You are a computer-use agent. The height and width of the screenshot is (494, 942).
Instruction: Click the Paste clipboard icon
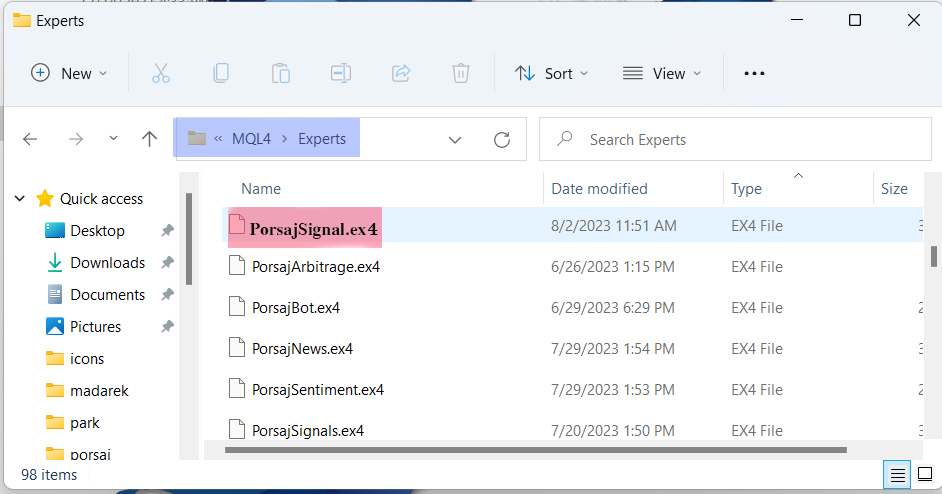coord(281,73)
